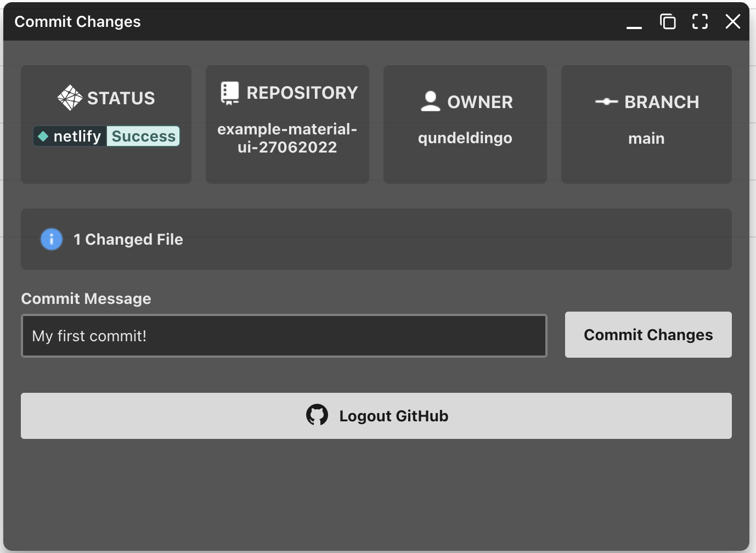Image resolution: width=756 pixels, height=553 pixels.
Task: Click the person icon next to OWNER
Action: (430, 101)
